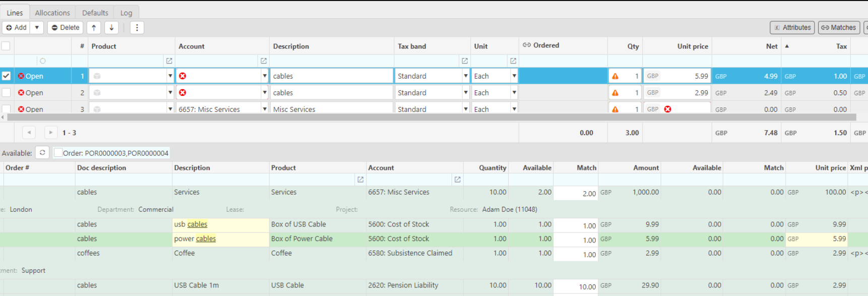This screenshot has height=296, width=868.
Task: Open the Standard tax band dropdown on line 1
Action: point(465,76)
